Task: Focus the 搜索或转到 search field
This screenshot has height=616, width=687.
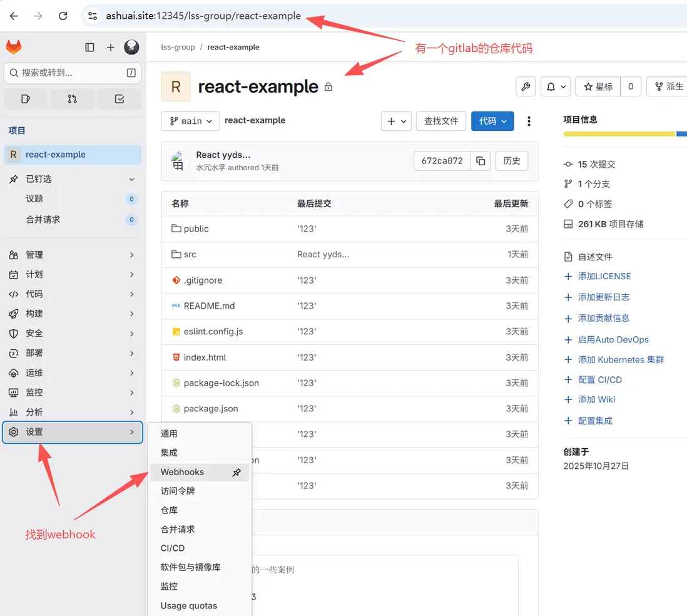Action: coord(73,73)
